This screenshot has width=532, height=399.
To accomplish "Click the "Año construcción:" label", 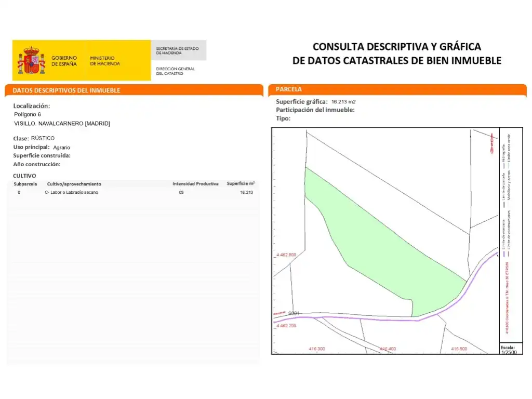I will point(37,164).
